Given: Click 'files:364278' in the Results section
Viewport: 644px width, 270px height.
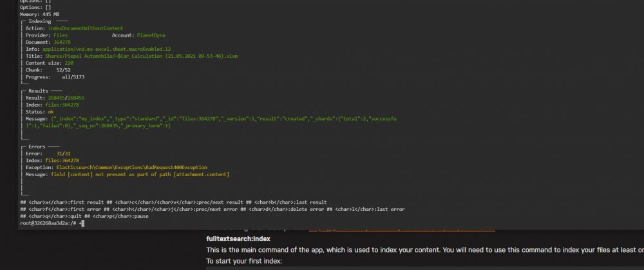Looking at the screenshot, I should coord(62,105).
